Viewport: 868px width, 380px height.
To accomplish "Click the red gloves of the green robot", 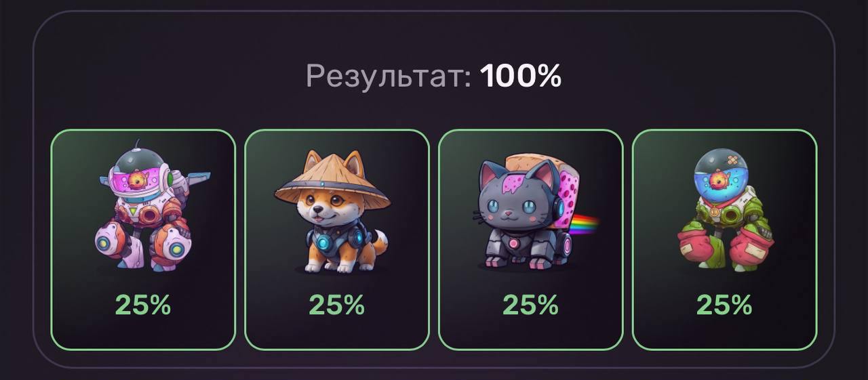I will pyautogui.click(x=726, y=245).
